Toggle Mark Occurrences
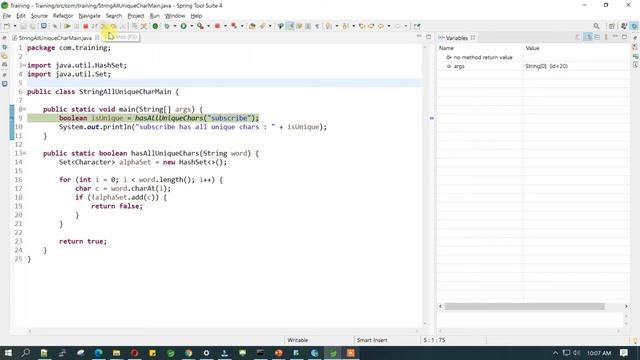640x360 pixels. tap(290, 26)
